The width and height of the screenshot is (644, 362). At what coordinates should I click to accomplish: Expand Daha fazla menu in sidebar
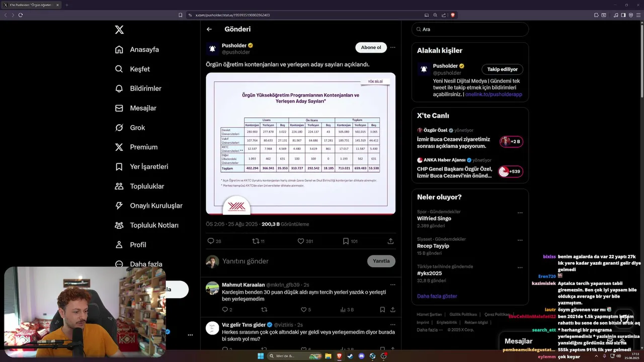click(x=139, y=264)
